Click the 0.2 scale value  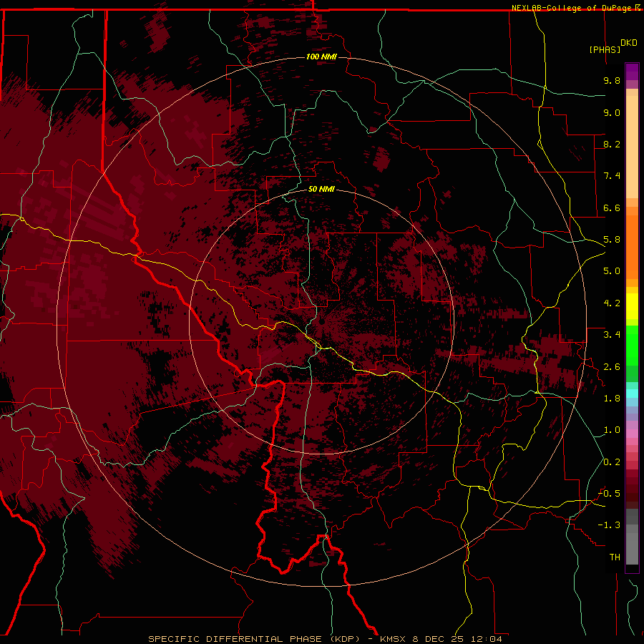click(x=612, y=462)
